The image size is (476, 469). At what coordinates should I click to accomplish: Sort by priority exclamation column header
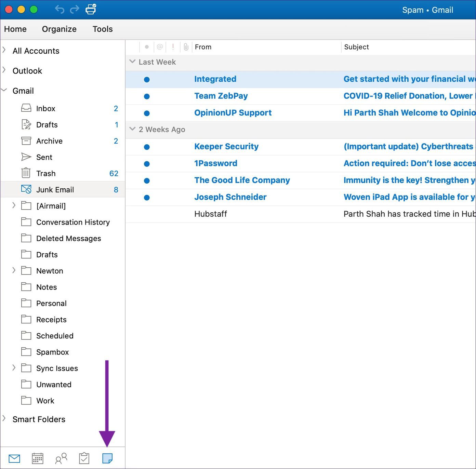pyautogui.click(x=173, y=47)
